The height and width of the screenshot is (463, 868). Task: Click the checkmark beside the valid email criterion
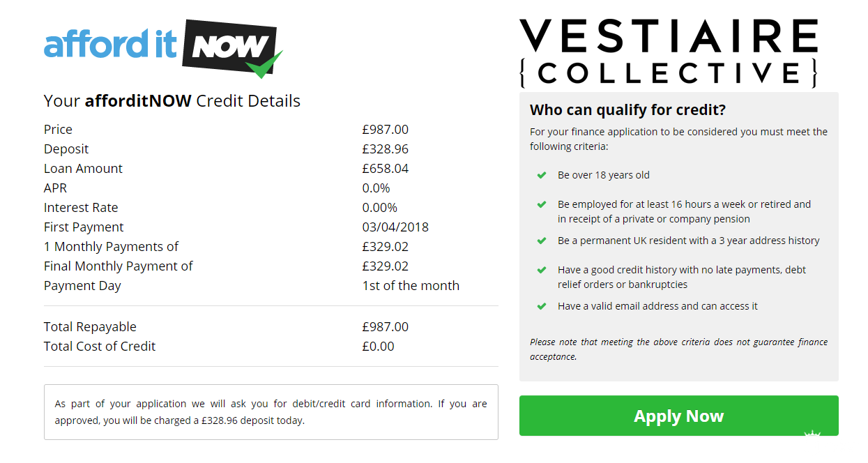(541, 307)
